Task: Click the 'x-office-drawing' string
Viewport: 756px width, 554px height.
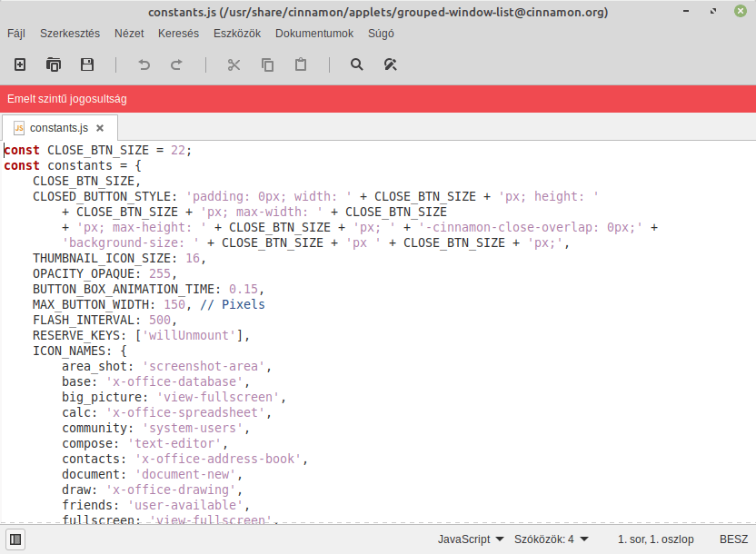Action: (171, 490)
